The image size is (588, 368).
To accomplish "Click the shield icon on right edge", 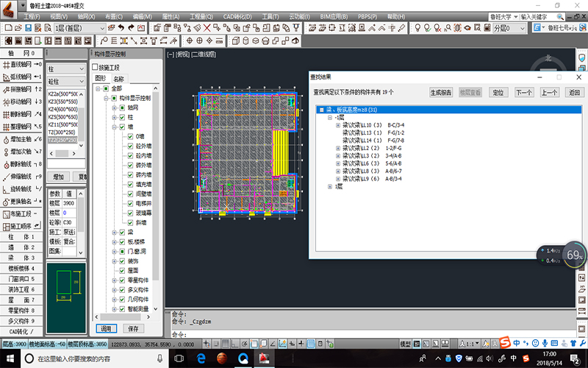I will point(581,58).
